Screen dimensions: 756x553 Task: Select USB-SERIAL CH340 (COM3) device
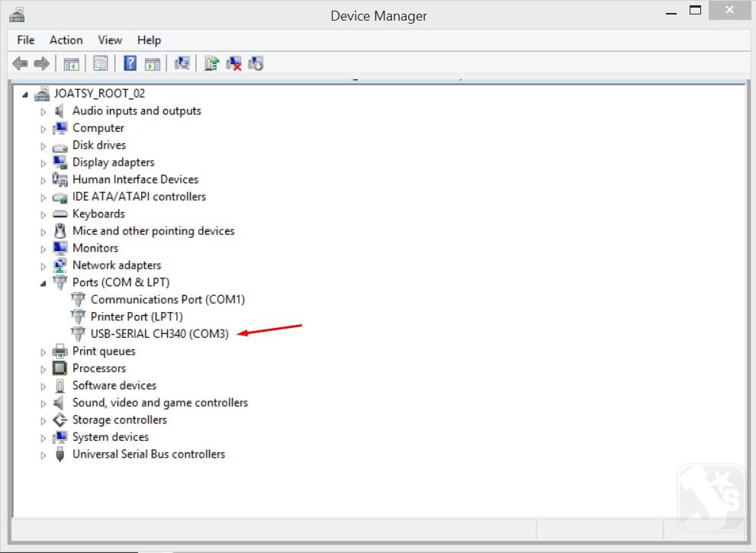(159, 333)
